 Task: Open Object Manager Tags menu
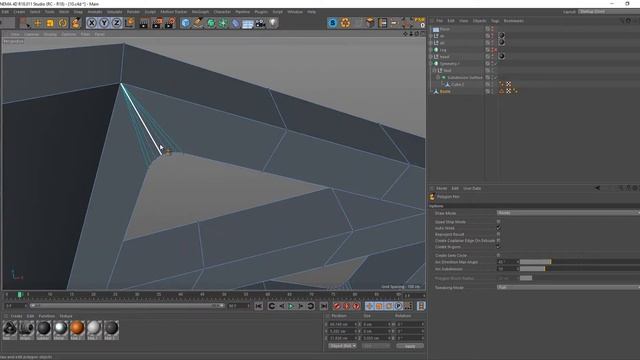(495, 21)
